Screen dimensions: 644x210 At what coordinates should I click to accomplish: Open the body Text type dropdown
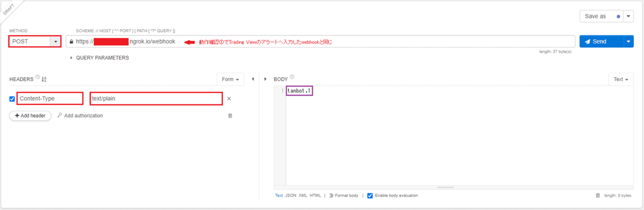[621, 79]
